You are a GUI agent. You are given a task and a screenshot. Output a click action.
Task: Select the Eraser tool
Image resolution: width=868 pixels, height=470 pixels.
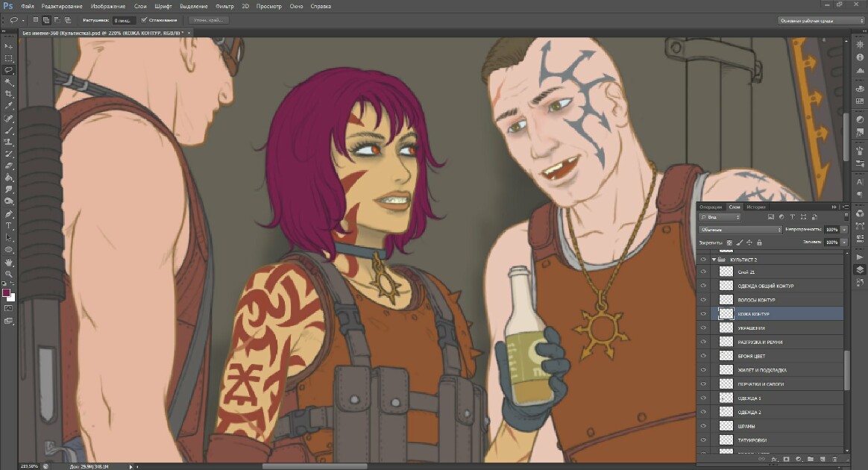[8, 166]
